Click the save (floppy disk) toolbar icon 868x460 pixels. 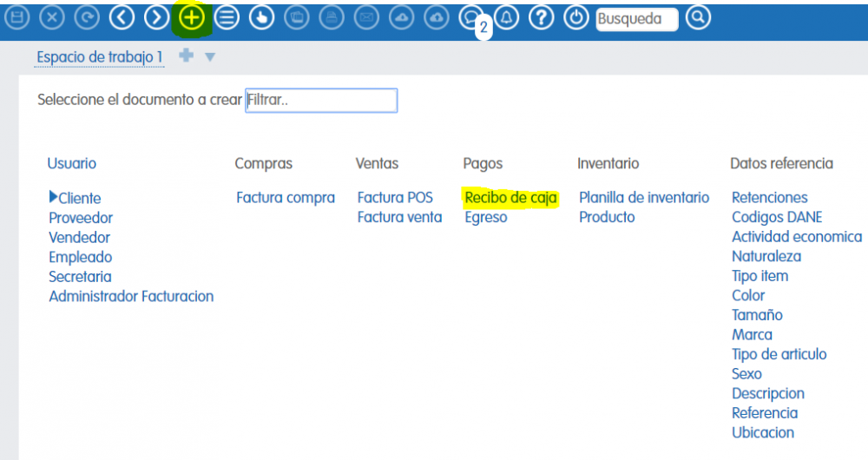point(17,17)
